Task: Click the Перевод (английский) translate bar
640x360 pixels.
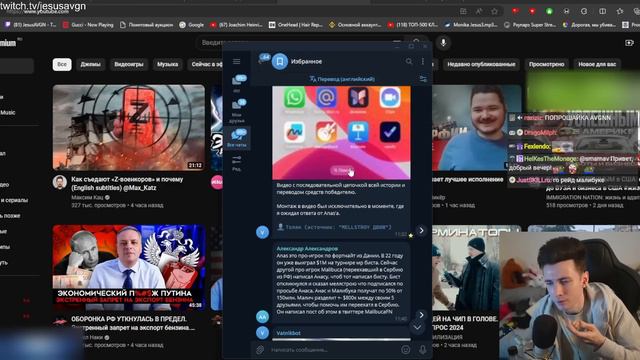Action: tap(342, 79)
